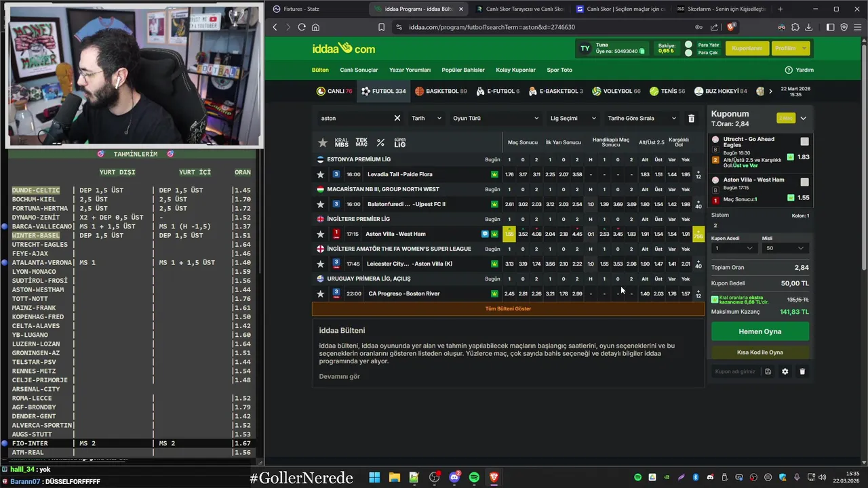The width and height of the screenshot is (868, 488).
Task: Open the Popüler Bahisler menu item
Action: coord(463,70)
